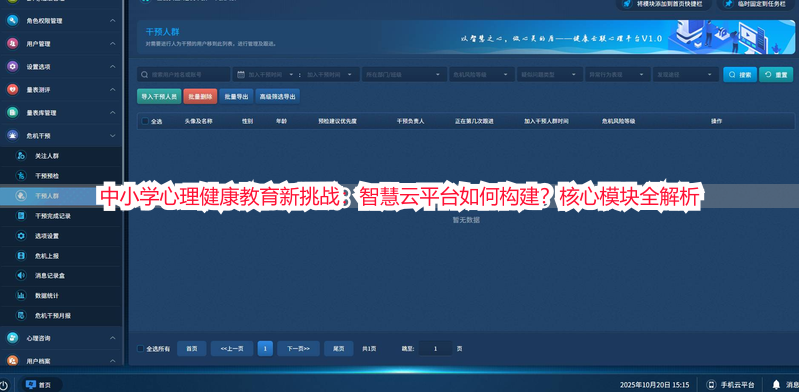Open 数据统计 menu item
The image size is (799, 392).
tap(61, 296)
